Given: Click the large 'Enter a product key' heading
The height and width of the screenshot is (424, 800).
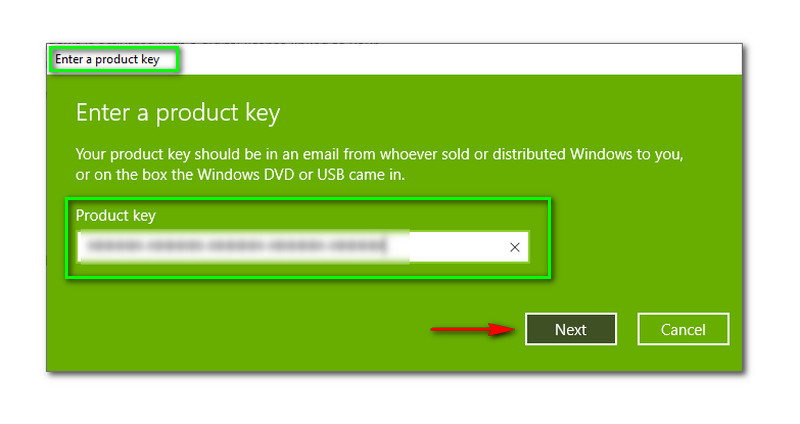Looking at the screenshot, I should click(x=178, y=112).
